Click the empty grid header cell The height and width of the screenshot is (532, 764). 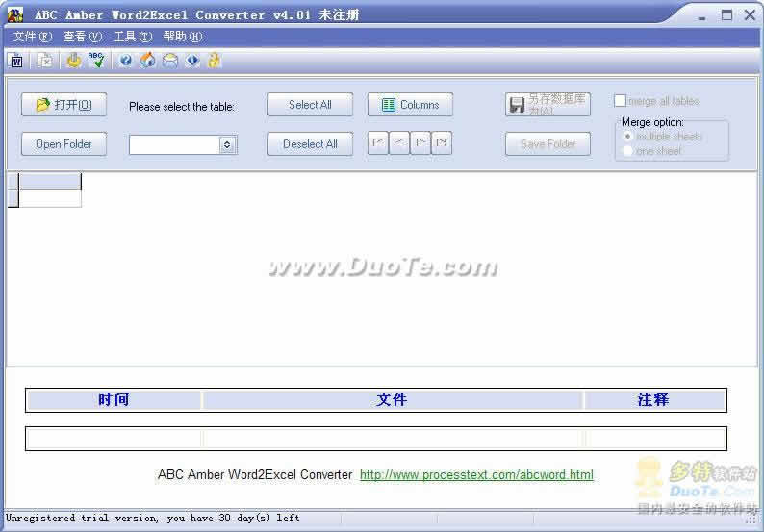click(x=50, y=181)
